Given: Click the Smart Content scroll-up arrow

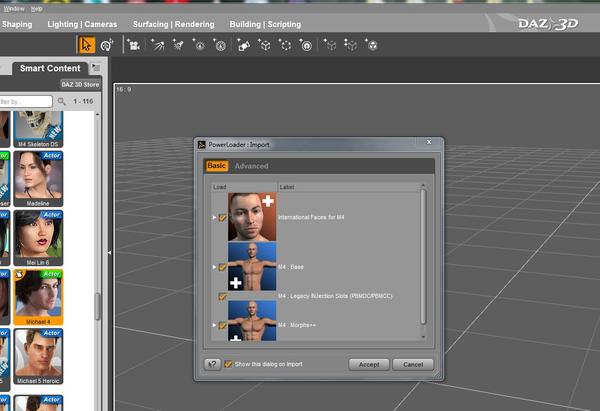Looking at the screenshot, I should (97, 114).
